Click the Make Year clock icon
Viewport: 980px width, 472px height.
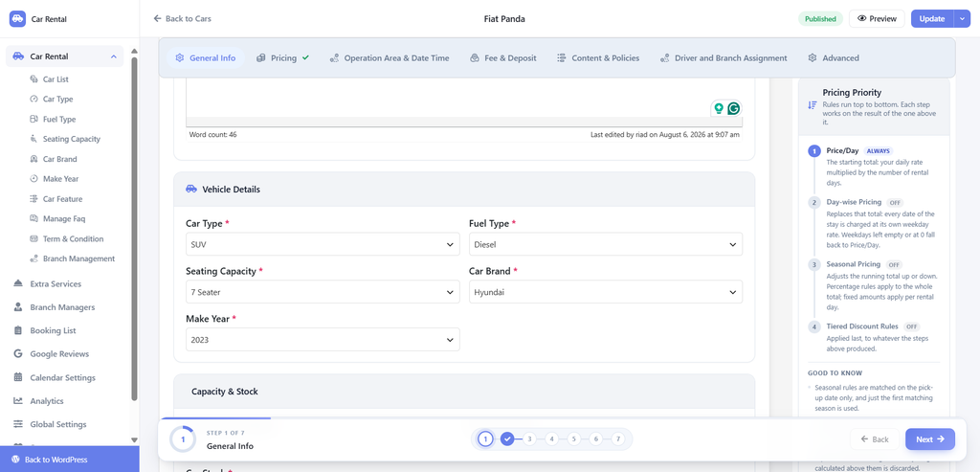tap(33, 179)
